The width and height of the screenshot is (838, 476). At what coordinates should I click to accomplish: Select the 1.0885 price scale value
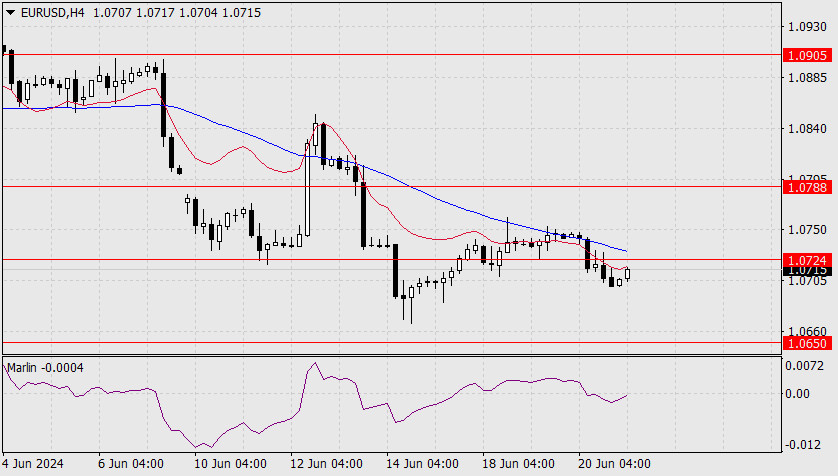pyautogui.click(x=808, y=77)
